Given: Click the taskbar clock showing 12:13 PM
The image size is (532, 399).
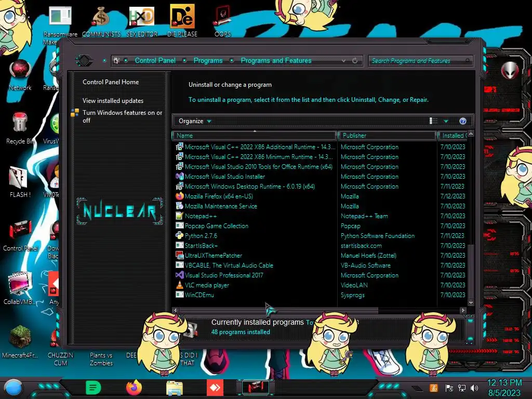Looking at the screenshot, I should point(504,388).
